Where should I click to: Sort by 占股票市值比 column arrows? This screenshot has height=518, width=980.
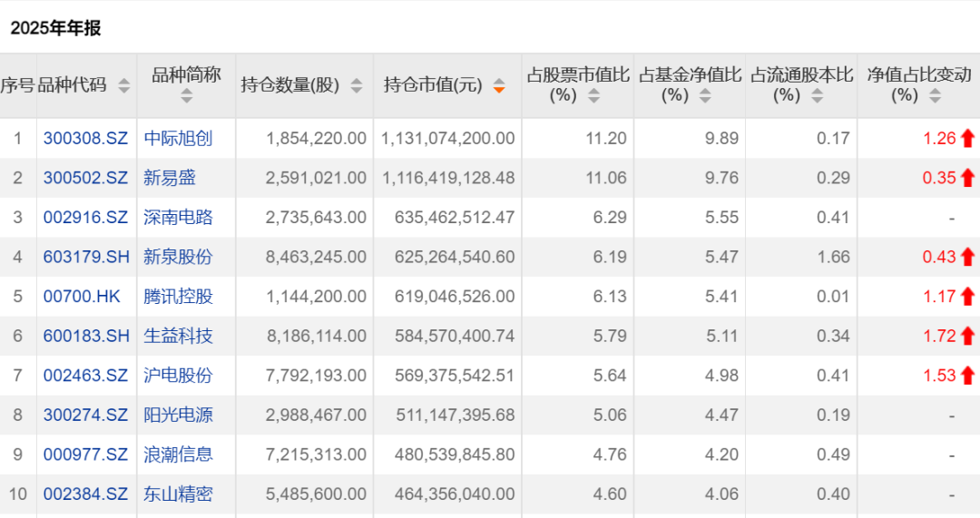(593, 95)
